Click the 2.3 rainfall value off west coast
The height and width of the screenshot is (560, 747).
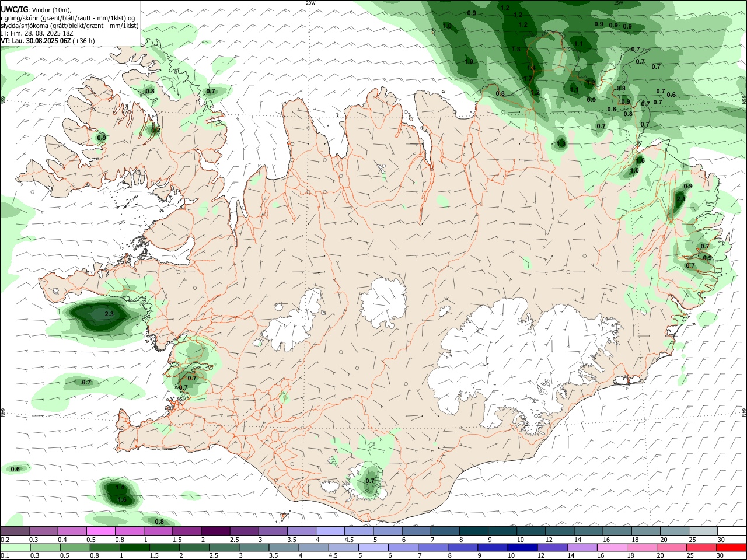[x=109, y=314]
